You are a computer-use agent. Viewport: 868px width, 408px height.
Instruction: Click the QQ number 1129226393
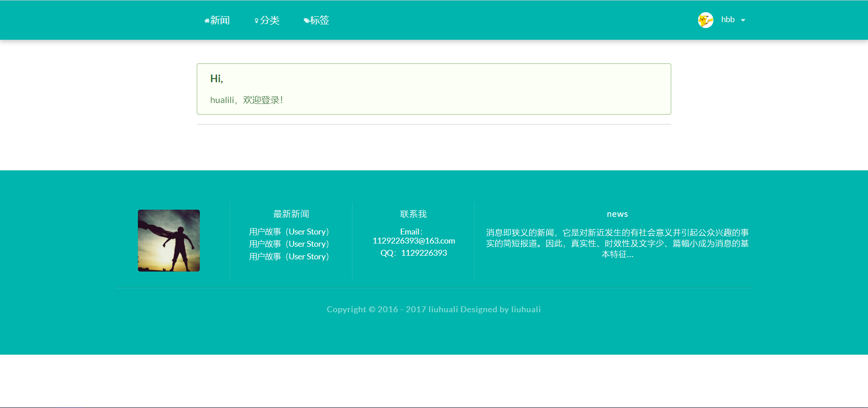(424, 253)
